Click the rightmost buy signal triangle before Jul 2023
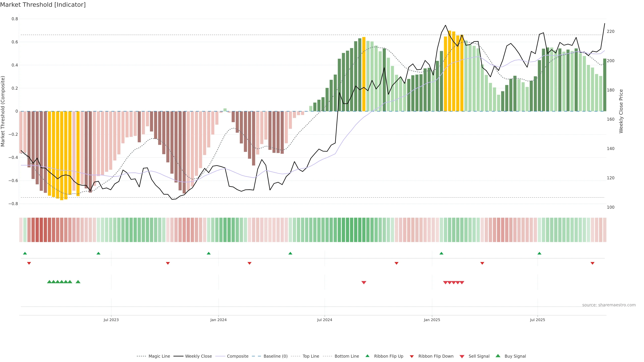The height and width of the screenshot is (362, 644). click(x=78, y=282)
